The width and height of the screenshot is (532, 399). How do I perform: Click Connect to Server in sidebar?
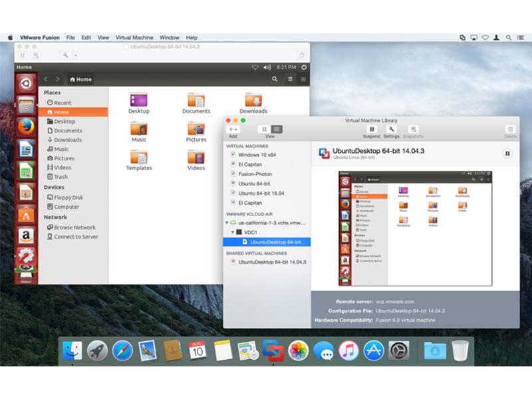73,237
